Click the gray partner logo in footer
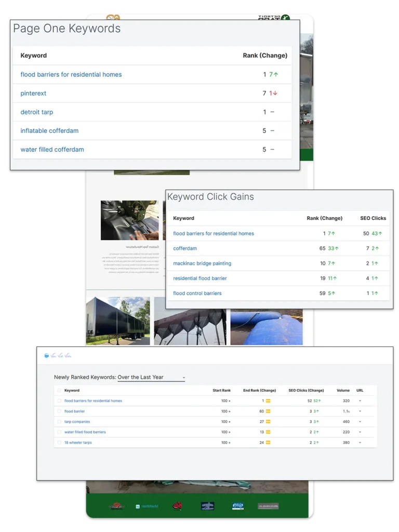This screenshot has height=532, width=399. (268, 506)
